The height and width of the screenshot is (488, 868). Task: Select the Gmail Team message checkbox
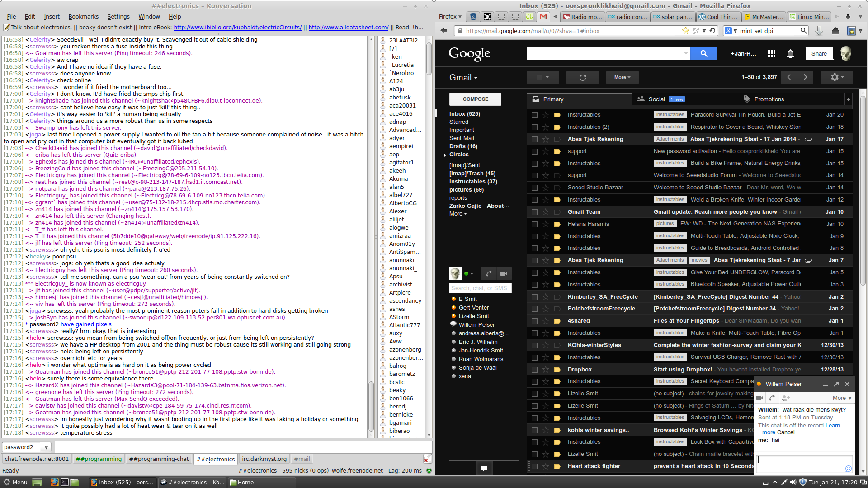coord(534,212)
